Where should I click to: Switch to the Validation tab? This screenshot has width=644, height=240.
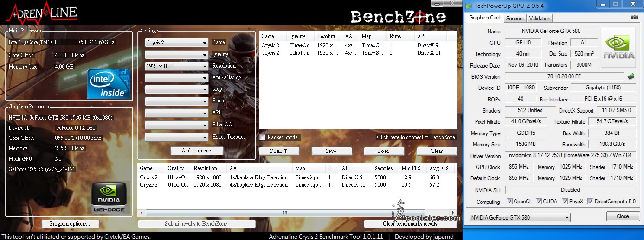coord(540,19)
